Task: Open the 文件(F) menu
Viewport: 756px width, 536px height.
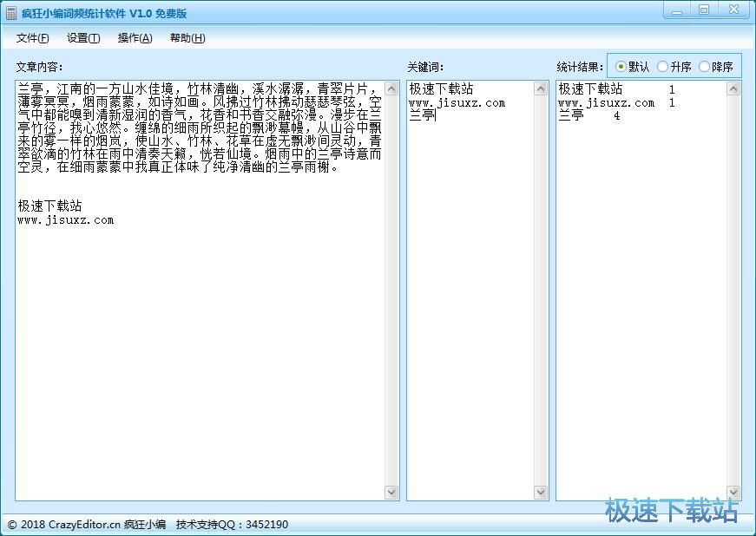Action: pyautogui.click(x=32, y=38)
